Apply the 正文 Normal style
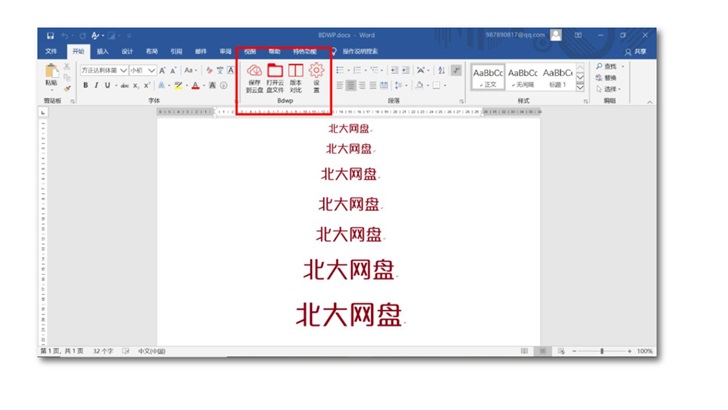Screen dimensions: 728x410 (x=488, y=77)
